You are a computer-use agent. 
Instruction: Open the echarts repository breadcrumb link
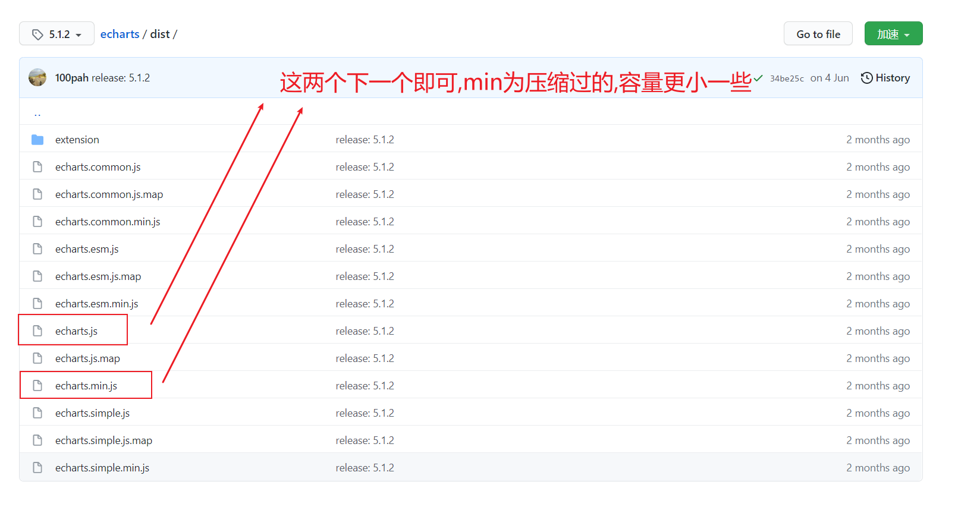pyautogui.click(x=120, y=34)
